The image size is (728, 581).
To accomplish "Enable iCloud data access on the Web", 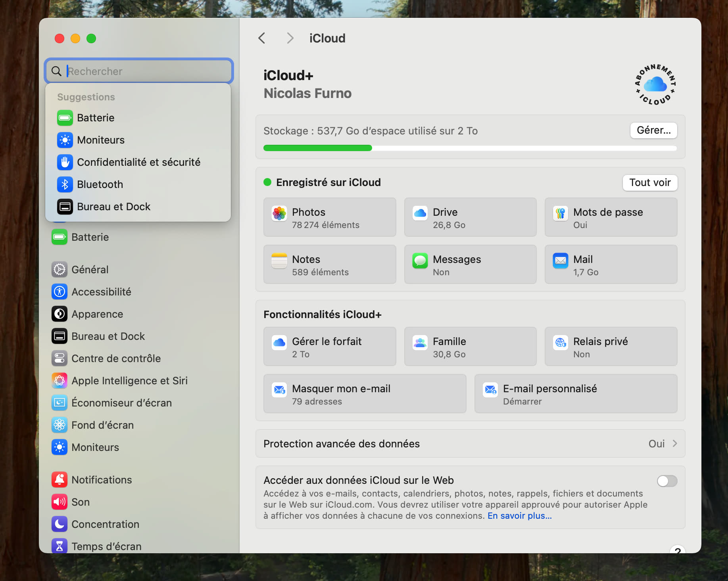I will (667, 481).
